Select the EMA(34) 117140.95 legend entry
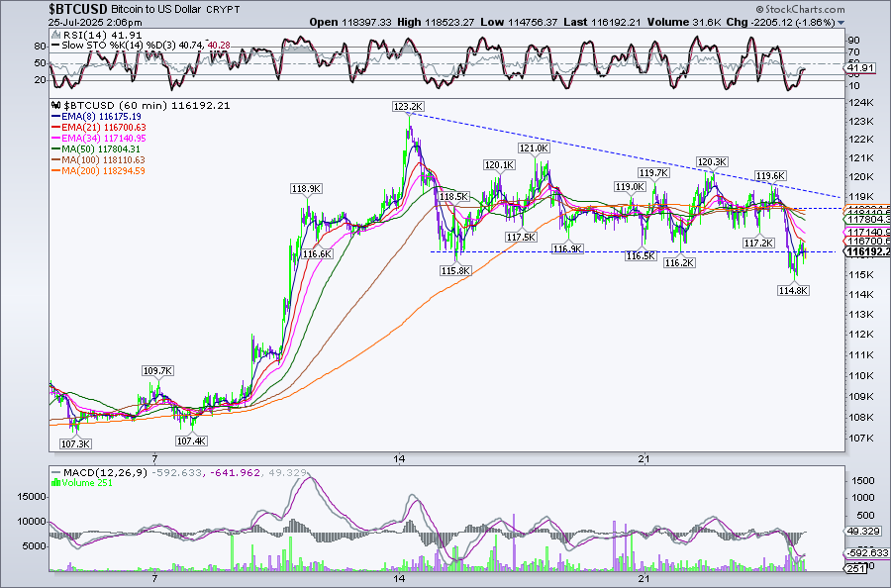The height and width of the screenshot is (588, 891). point(98,138)
